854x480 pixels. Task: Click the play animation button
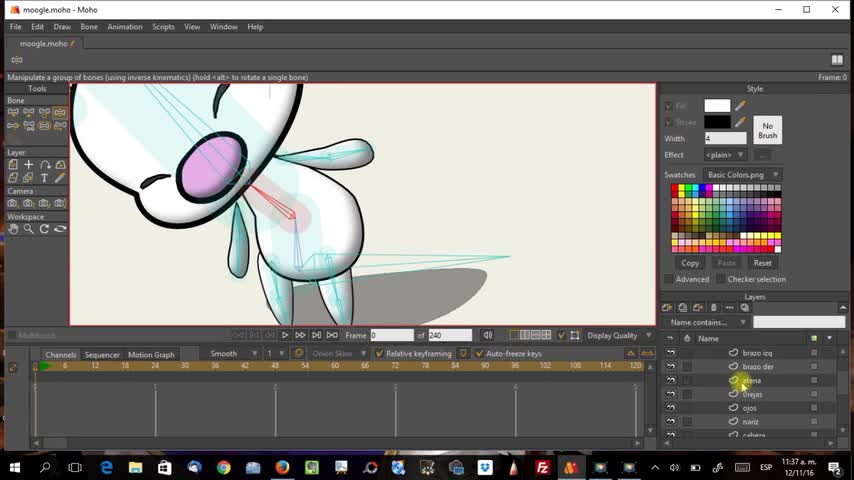(x=284, y=335)
